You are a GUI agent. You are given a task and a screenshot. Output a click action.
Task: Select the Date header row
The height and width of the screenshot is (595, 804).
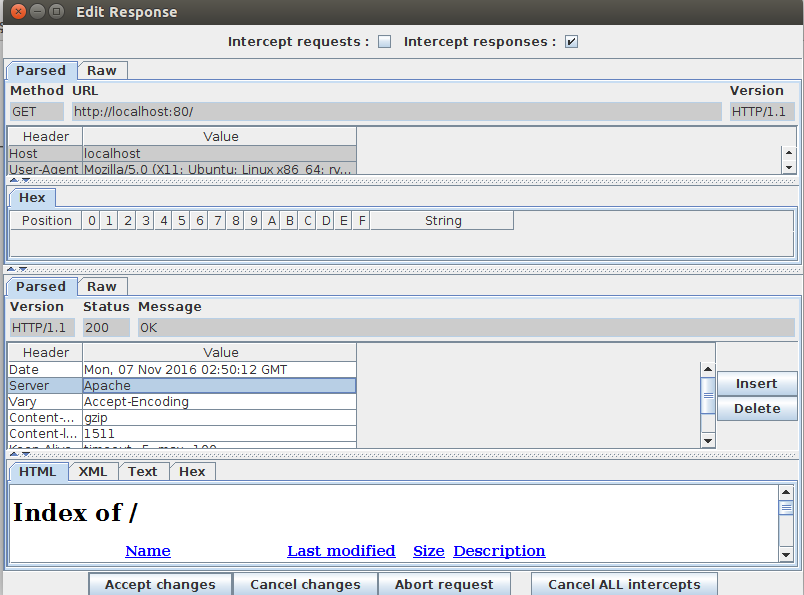click(x=182, y=369)
